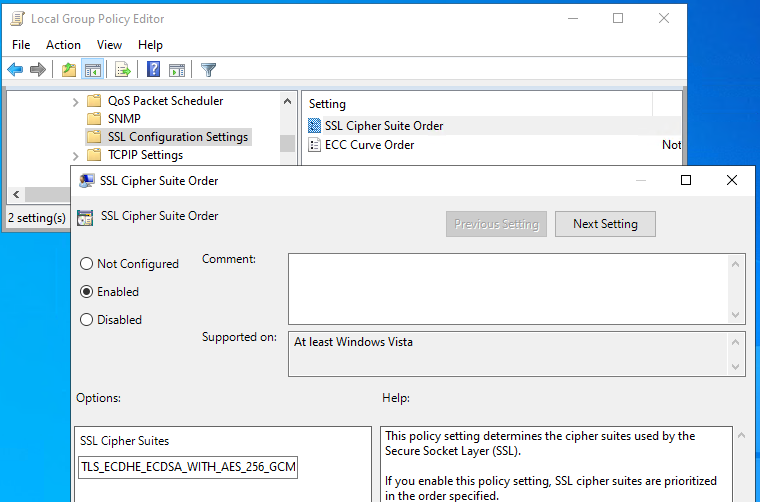Click inside the Comment text box

[x=508, y=289]
